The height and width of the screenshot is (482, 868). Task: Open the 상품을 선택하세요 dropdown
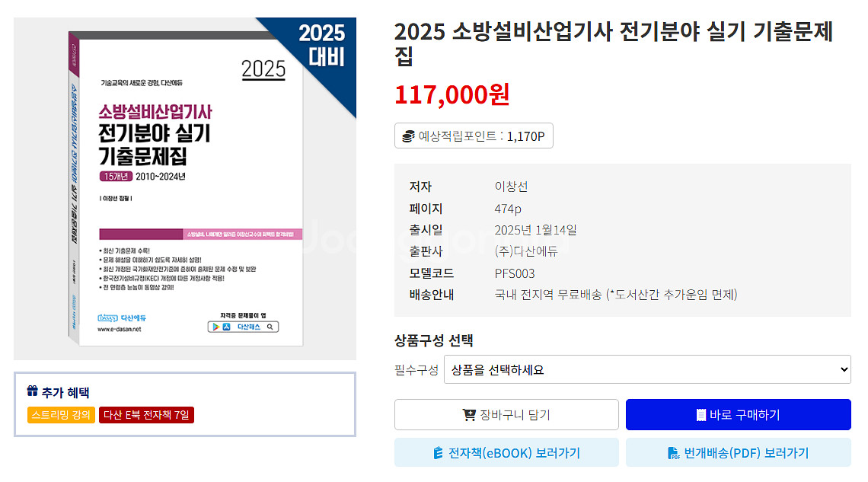(x=646, y=370)
